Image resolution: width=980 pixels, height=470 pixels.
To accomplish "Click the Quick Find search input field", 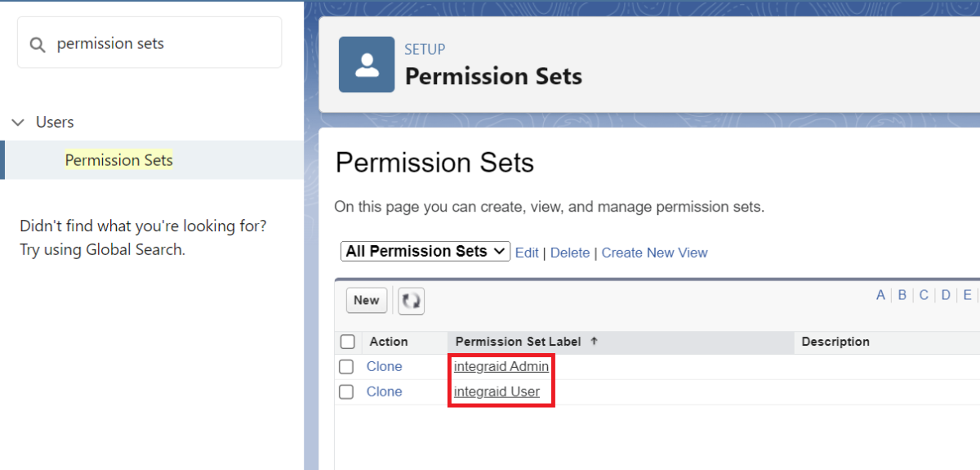I will point(149,43).
